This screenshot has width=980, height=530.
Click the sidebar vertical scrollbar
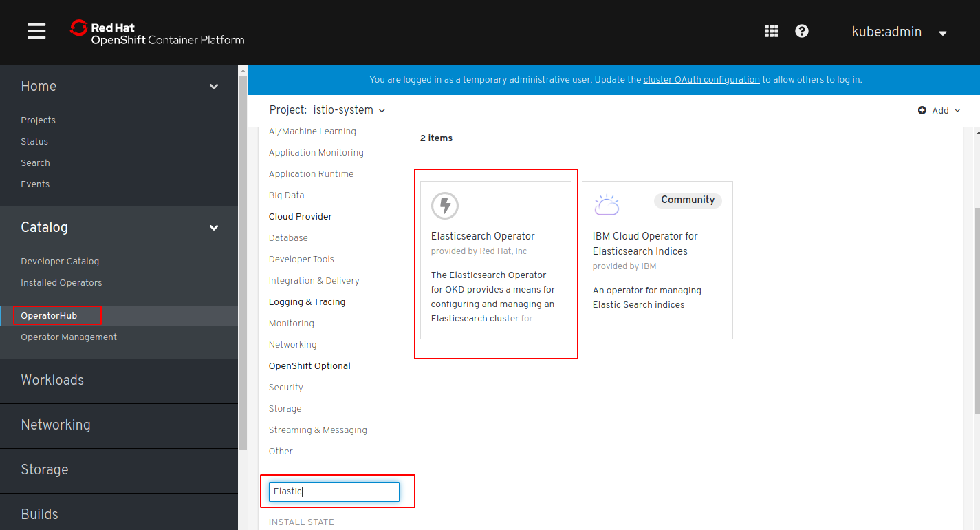pos(242,262)
